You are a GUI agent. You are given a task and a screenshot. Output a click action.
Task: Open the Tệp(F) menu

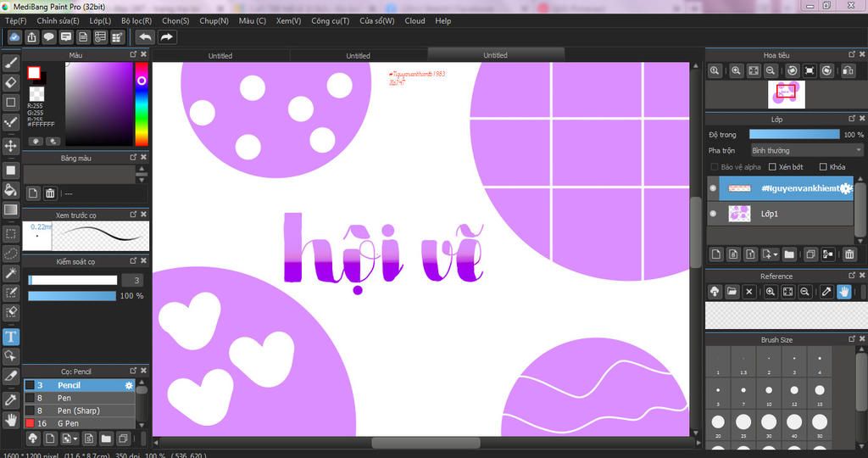pos(16,20)
